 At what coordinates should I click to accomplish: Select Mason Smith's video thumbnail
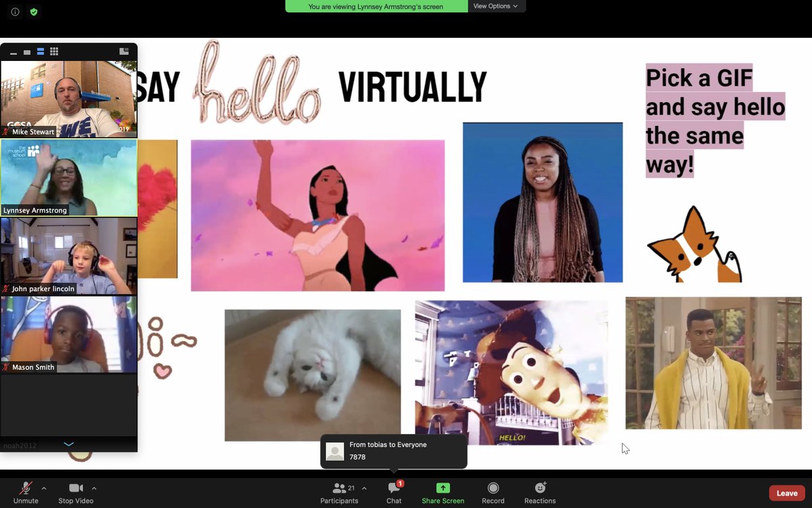pos(69,335)
